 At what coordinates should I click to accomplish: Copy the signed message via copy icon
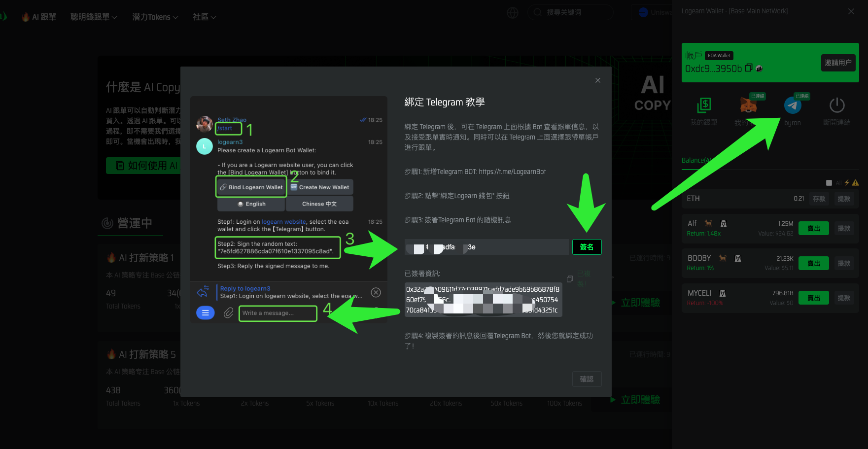point(570,279)
